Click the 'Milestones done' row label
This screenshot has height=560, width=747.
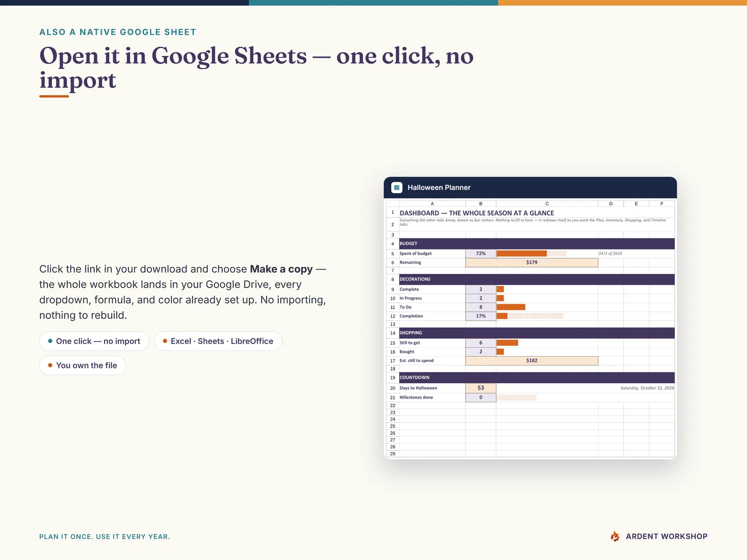[416, 398]
